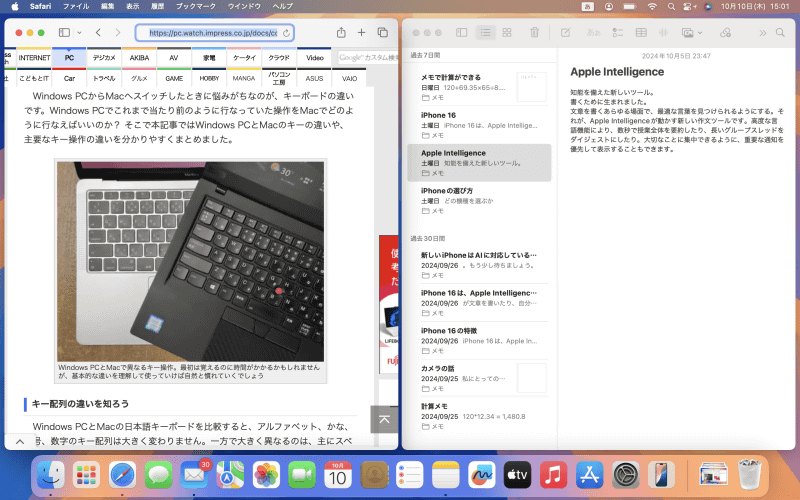
Task: Open the こどもとIT link
Action: click(34, 78)
